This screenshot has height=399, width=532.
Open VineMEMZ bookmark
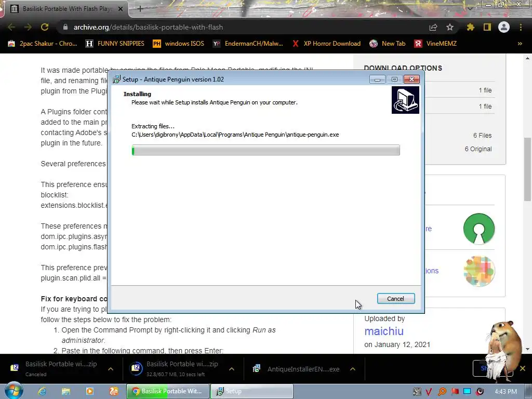(436, 44)
